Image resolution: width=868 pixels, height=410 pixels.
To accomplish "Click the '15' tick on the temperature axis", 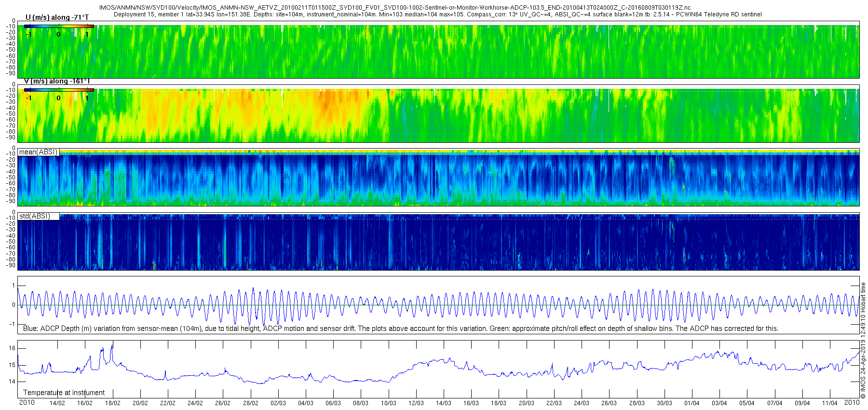I will coord(12,365).
